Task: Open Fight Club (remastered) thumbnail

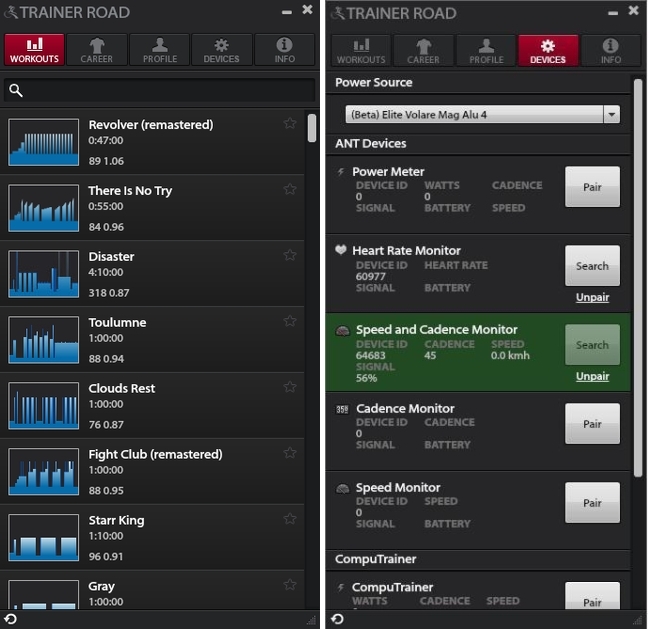Action: [x=43, y=472]
